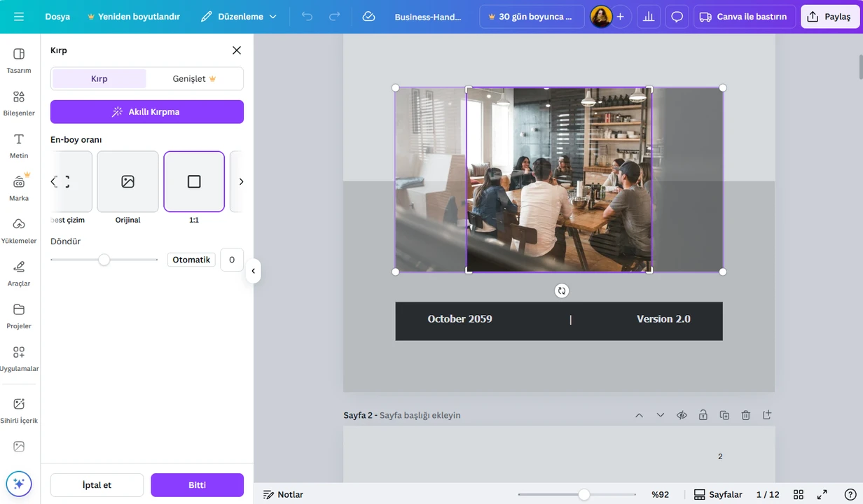This screenshot has height=504, width=863.
Task: Delete page 2 with trash icon
Action: click(x=746, y=415)
